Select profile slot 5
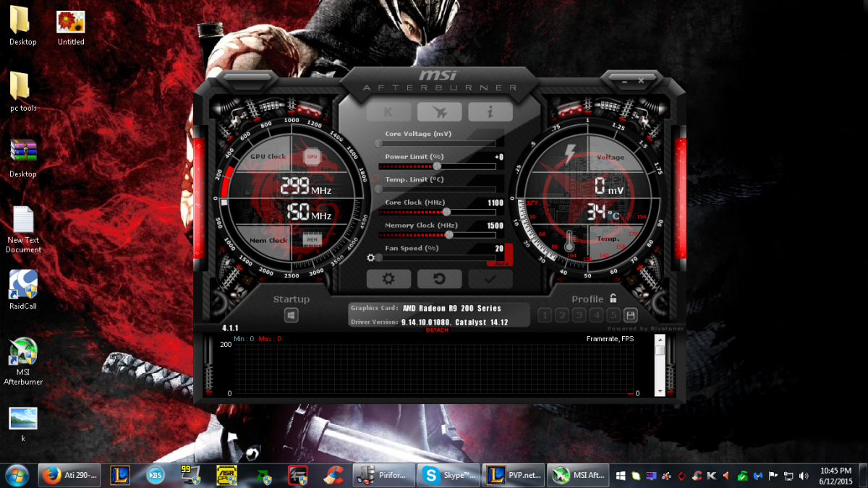 coord(613,315)
